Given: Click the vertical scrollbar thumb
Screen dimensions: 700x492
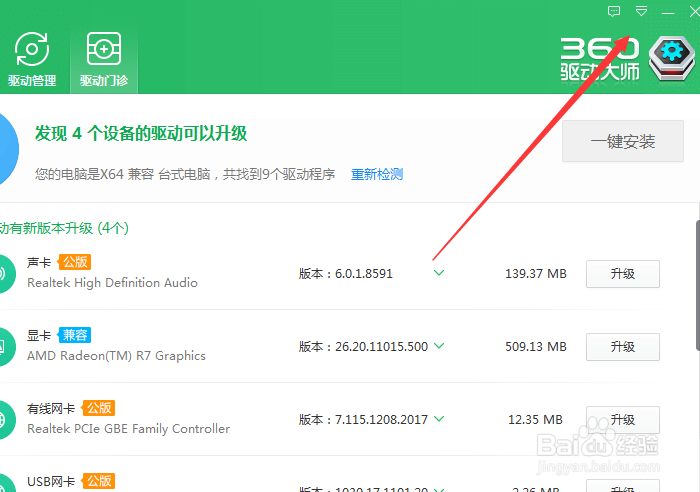Looking at the screenshot, I should click(698, 286).
